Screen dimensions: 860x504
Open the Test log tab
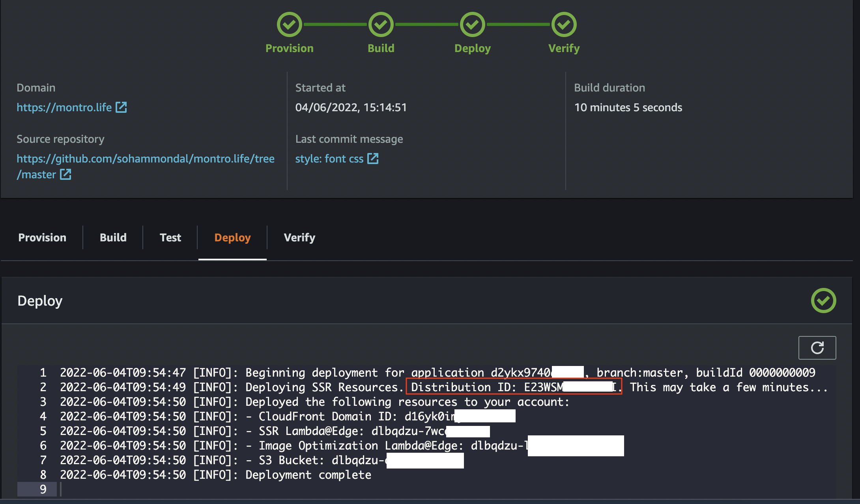(x=170, y=237)
